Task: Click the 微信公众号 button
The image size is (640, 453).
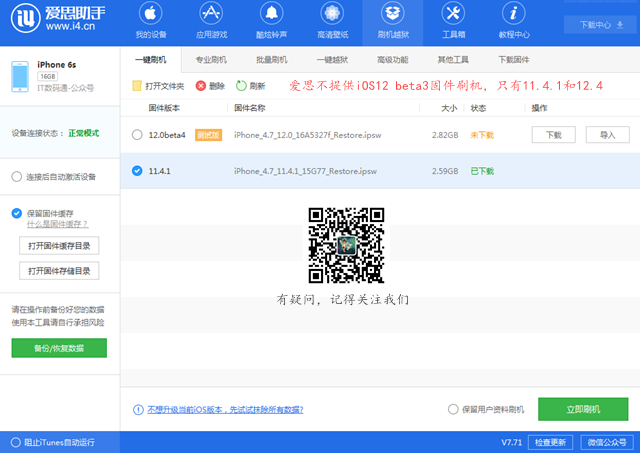Action: 607,442
